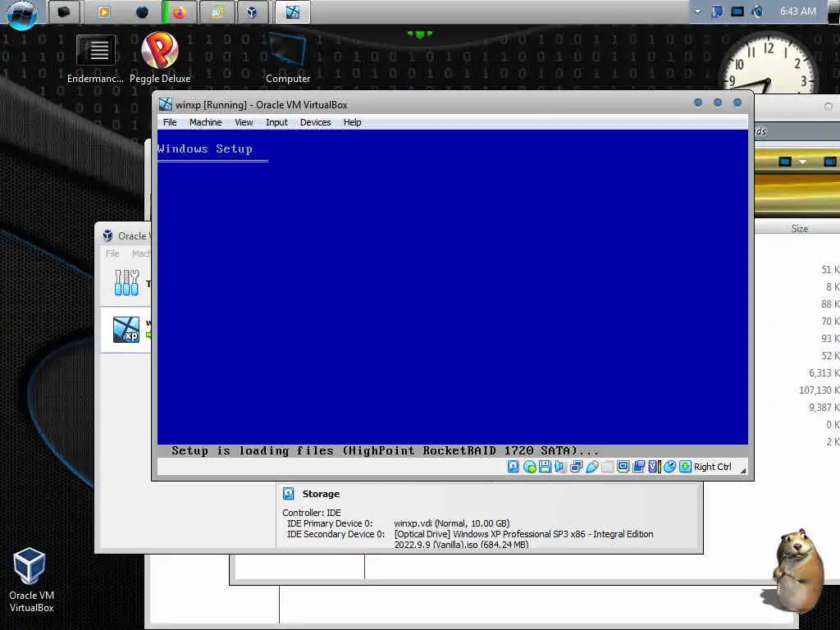Select the winxp machine in VirtualBox Manager
The image size is (840, 630).
pos(126,330)
